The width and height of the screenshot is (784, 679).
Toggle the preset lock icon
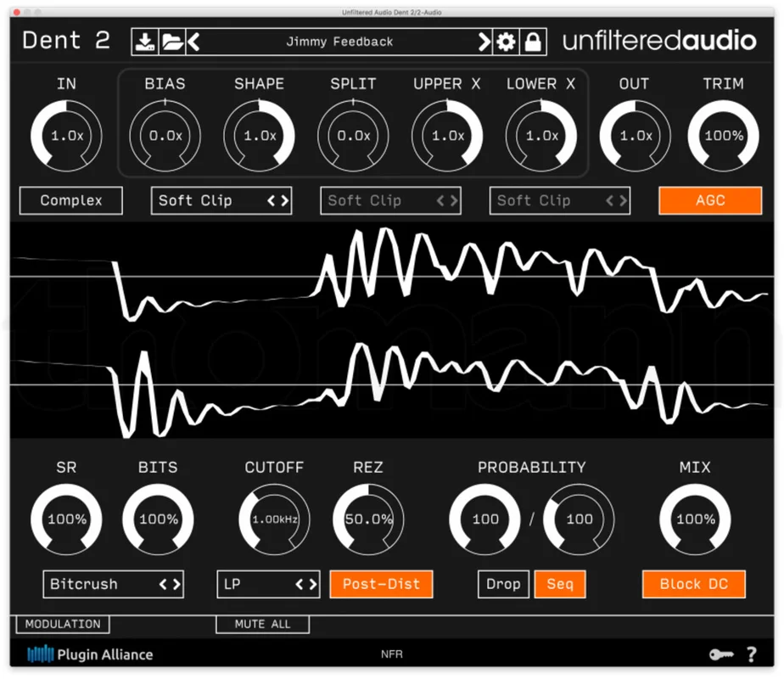coord(533,42)
